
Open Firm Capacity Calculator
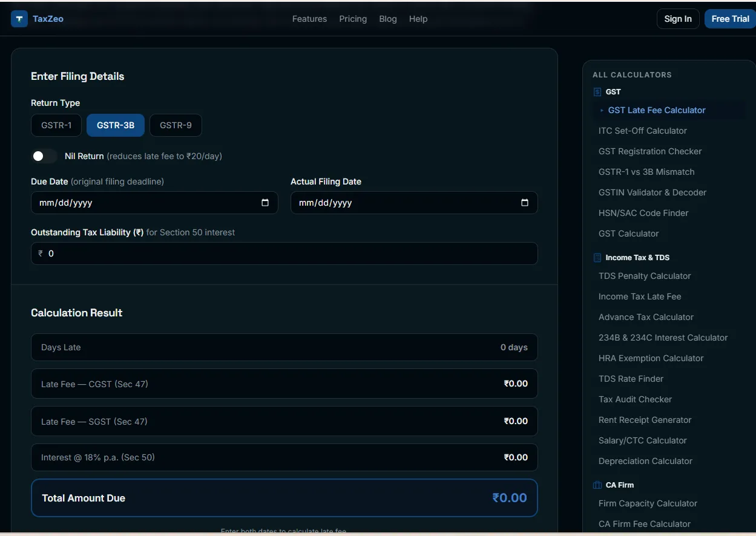click(648, 503)
